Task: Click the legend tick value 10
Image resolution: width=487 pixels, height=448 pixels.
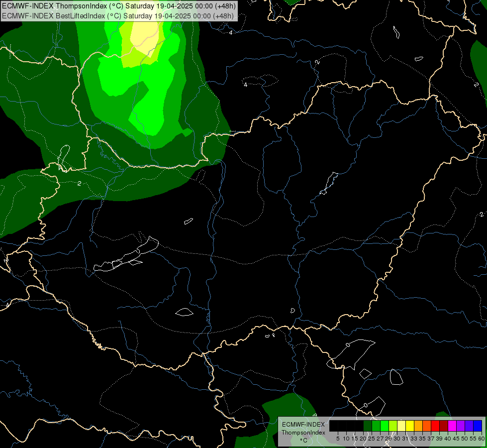Action: tap(346, 439)
